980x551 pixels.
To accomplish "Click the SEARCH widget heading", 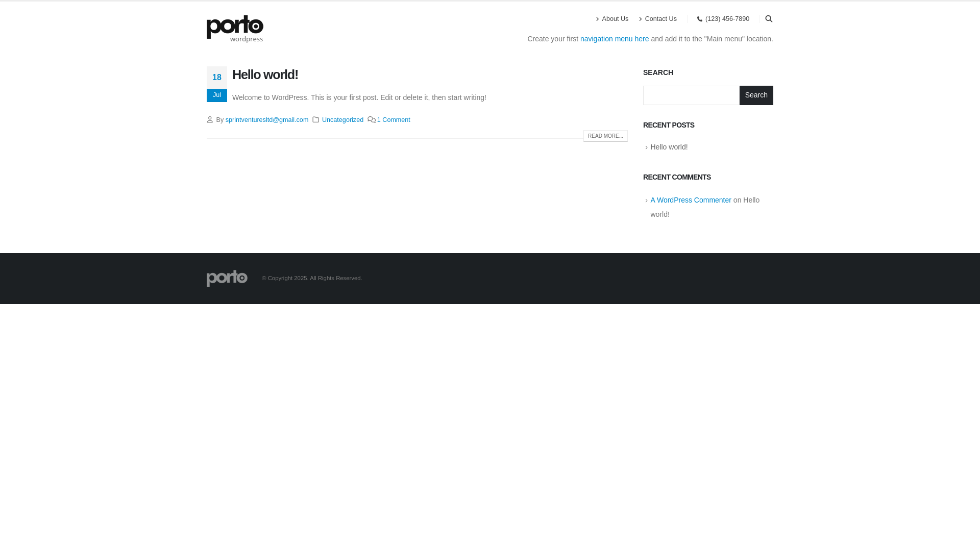I will pos(658,72).
